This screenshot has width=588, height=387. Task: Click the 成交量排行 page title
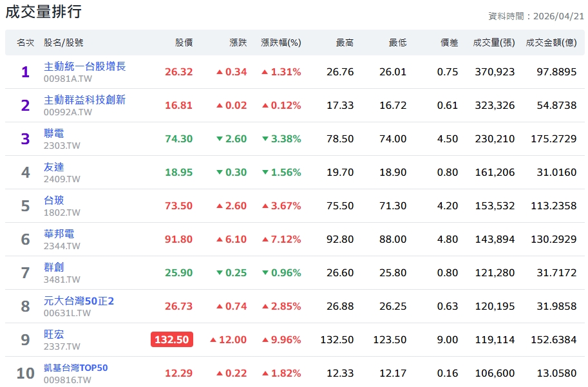point(43,12)
